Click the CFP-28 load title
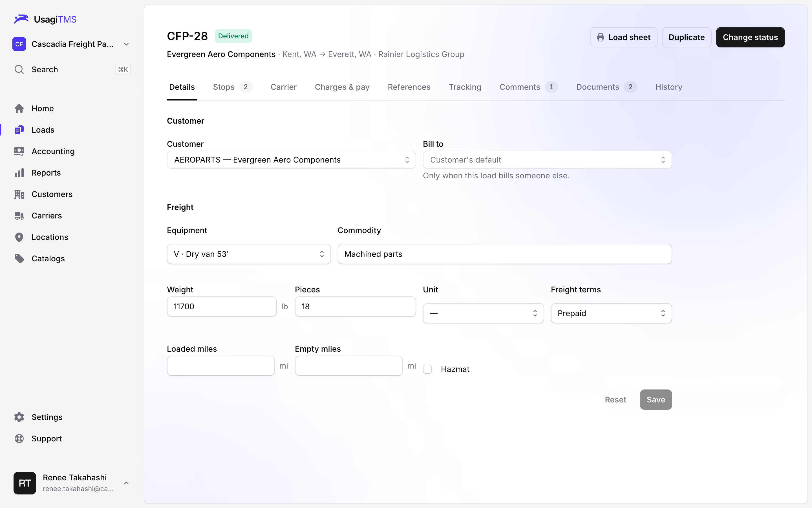This screenshot has height=508, width=812. 187,36
